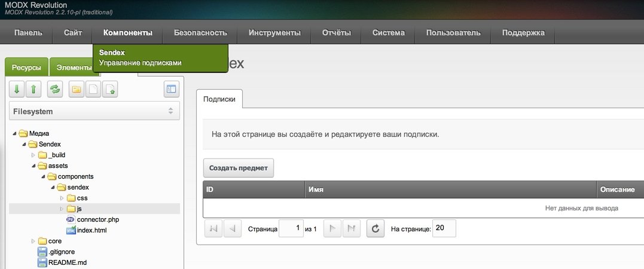Open the Безопасность menu

tap(200, 33)
